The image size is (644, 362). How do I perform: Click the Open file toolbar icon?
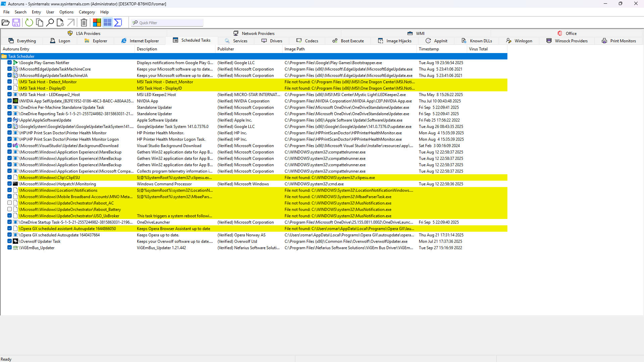pyautogui.click(x=6, y=22)
